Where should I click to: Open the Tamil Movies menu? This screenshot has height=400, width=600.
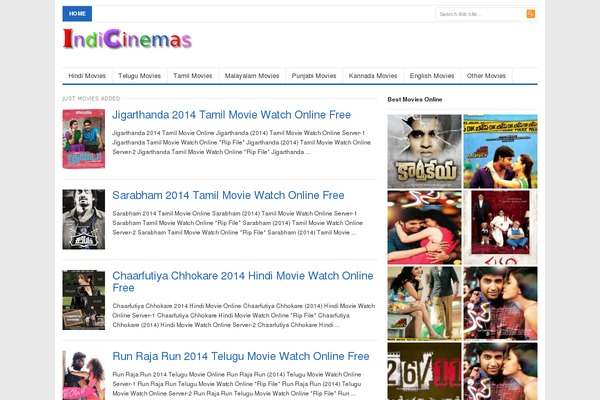pyautogui.click(x=193, y=76)
